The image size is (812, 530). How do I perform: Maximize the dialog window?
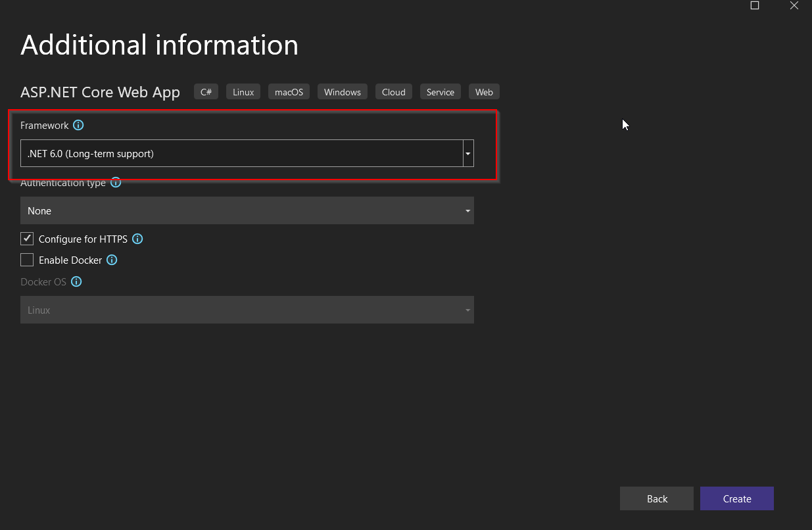(755, 6)
